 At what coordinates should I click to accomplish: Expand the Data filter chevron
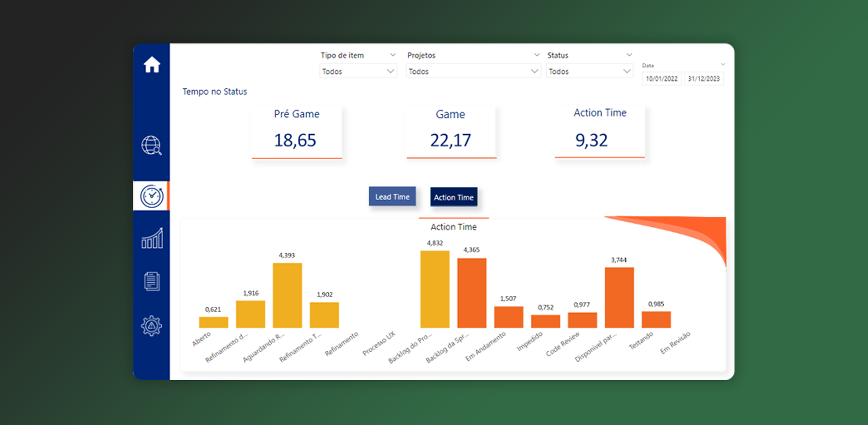[723, 64]
